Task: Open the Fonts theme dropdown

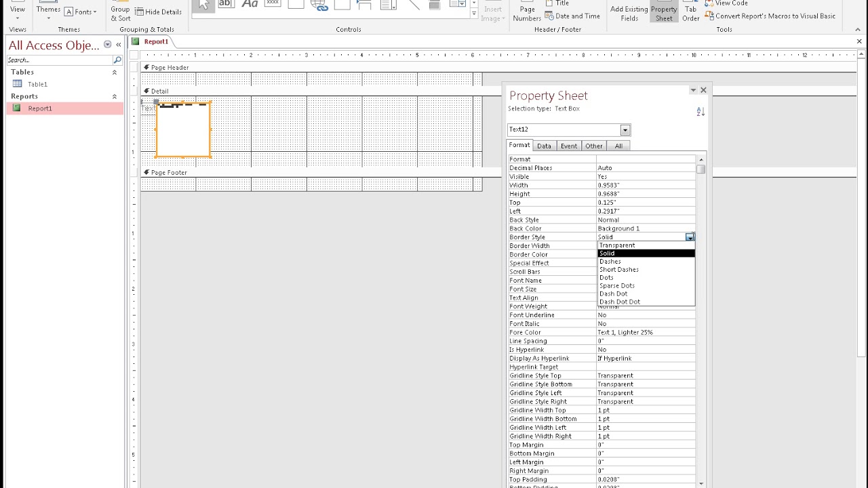Action: point(81,12)
